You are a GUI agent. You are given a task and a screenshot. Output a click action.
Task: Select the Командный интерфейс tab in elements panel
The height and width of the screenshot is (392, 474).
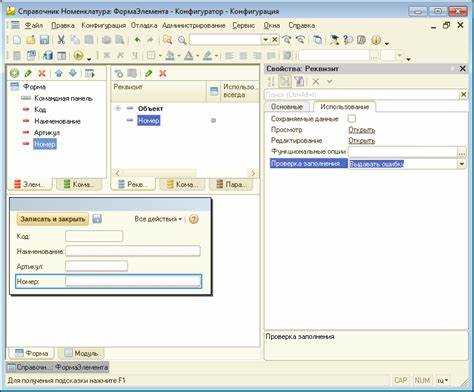pyautogui.click(x=79, y=184)
